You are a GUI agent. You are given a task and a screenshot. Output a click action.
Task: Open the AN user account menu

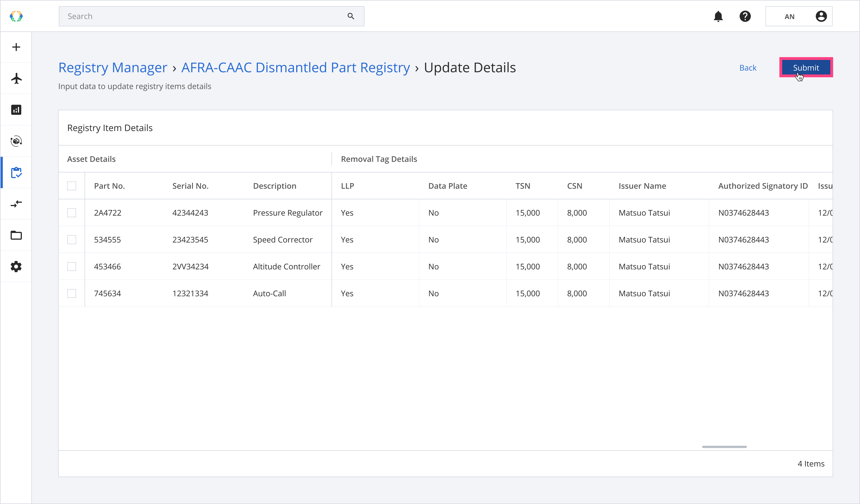pyautogui.click(x=799, y=16)
